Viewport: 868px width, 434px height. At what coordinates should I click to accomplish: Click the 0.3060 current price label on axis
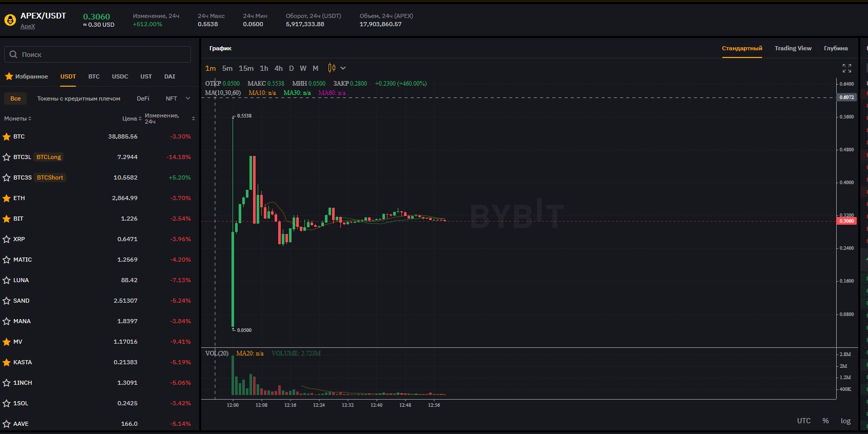(846, 221)
